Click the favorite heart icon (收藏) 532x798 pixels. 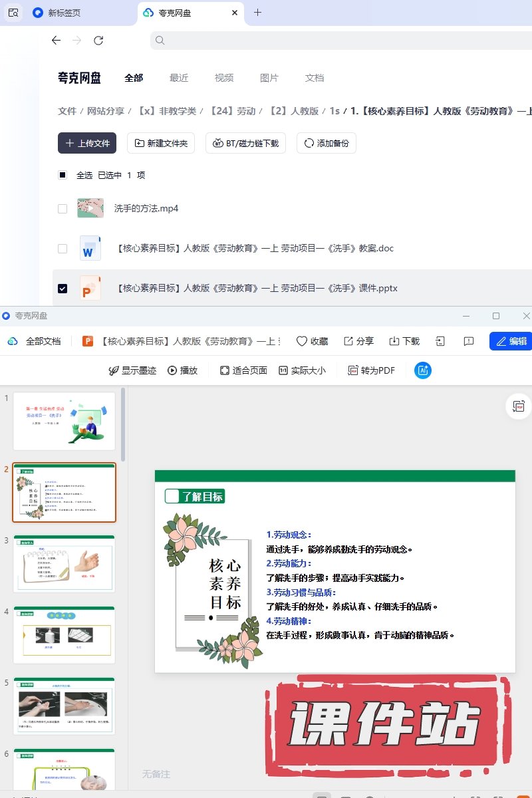click(302, 341)
